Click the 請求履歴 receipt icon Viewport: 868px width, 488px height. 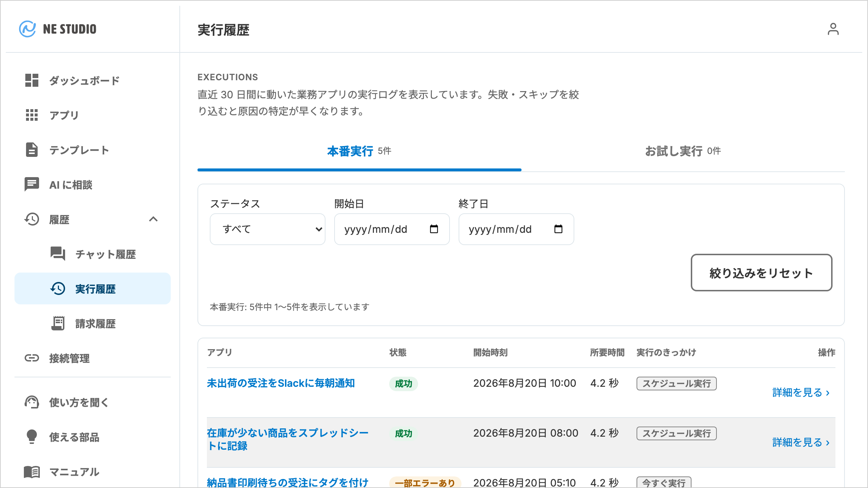coord(58,323)
